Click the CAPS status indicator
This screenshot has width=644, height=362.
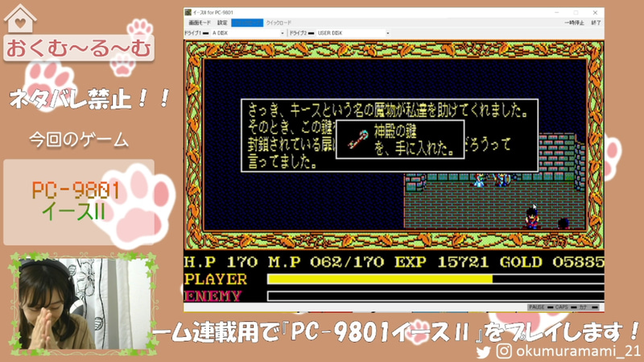[566, 307]
